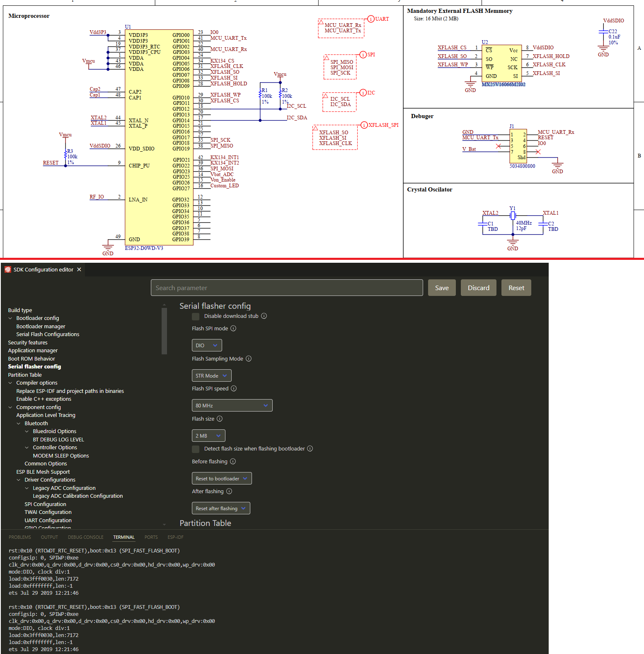Open Boot ROM Behavior tree item

coord(31,359)
